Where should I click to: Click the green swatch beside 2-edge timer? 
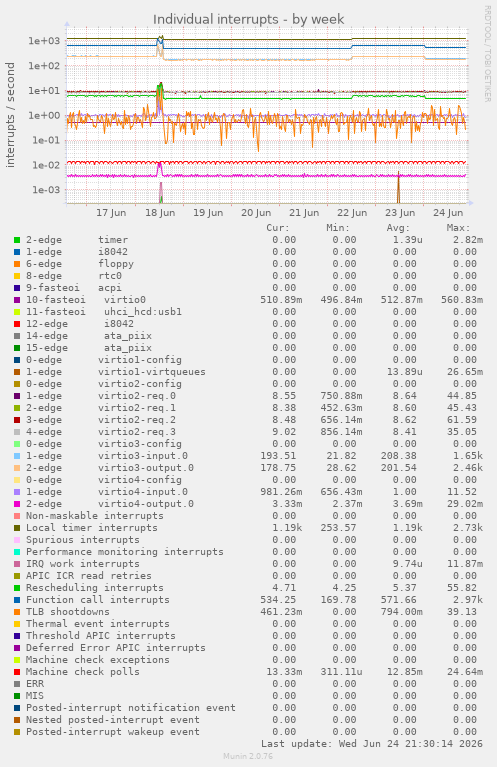17,240
